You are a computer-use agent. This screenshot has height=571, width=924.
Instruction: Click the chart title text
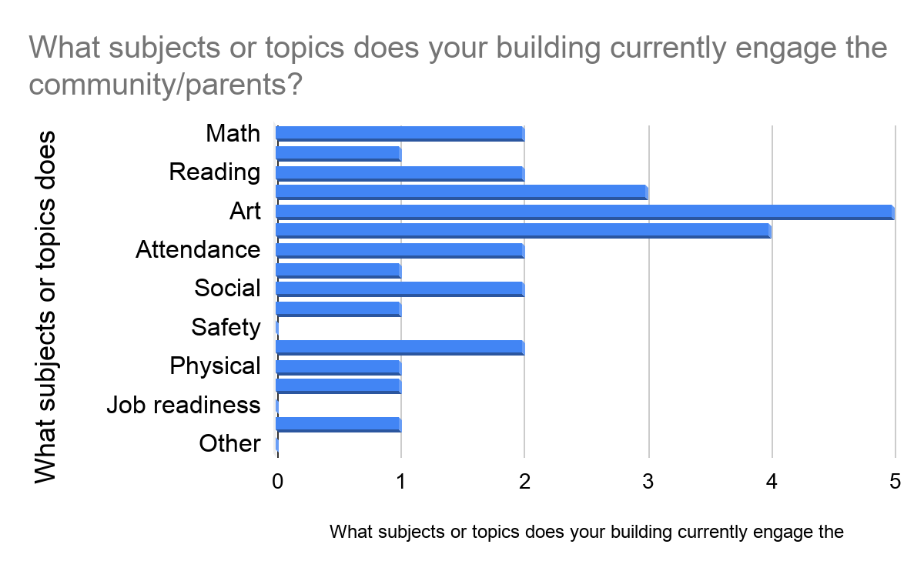458,66
